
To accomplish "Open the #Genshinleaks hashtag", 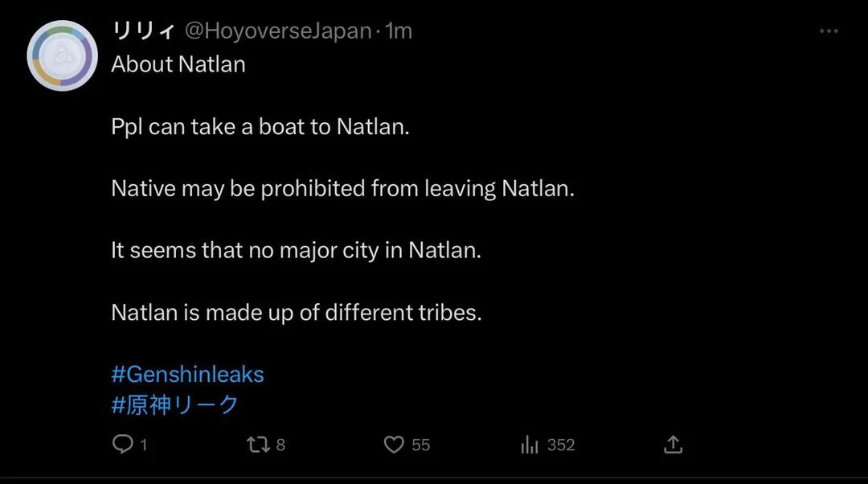I will (187, 374).
